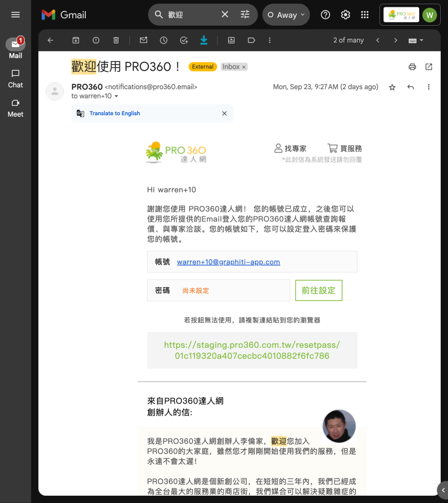448x503 pixels.
Task: Show search options filter icon
Action: pyautogui.click(x=245, y=15)
